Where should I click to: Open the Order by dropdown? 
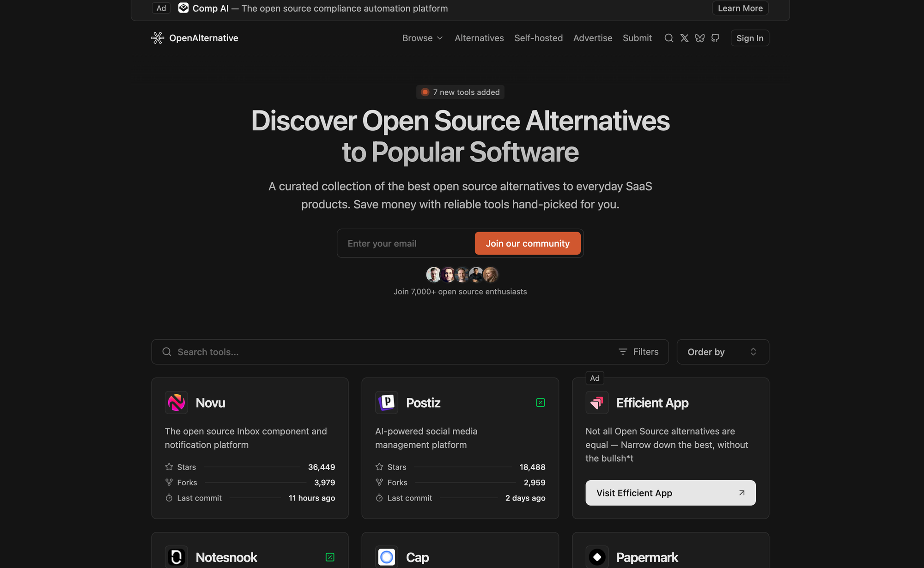coord(723,352)
